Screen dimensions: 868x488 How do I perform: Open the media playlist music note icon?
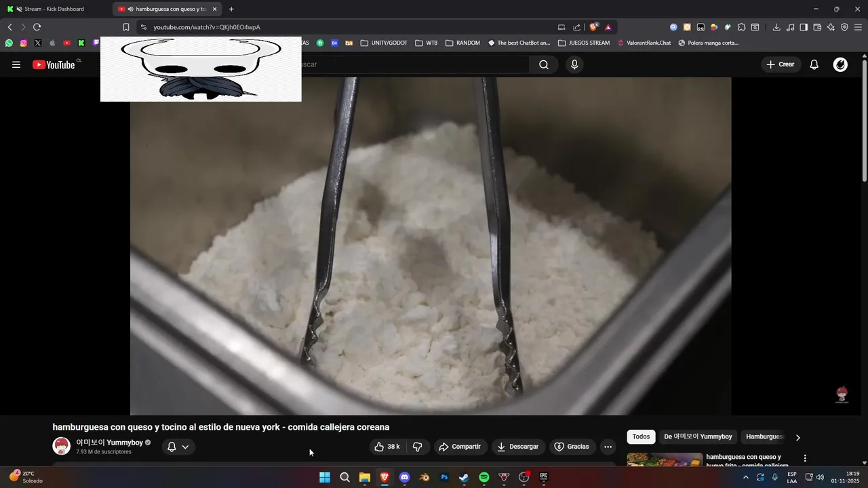[790, 27]
